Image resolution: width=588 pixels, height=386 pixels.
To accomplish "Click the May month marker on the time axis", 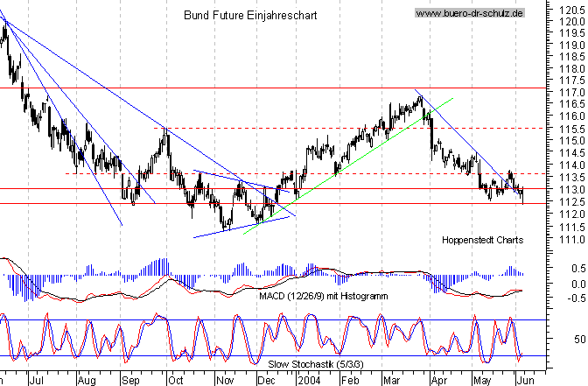I will pos(482,381).
